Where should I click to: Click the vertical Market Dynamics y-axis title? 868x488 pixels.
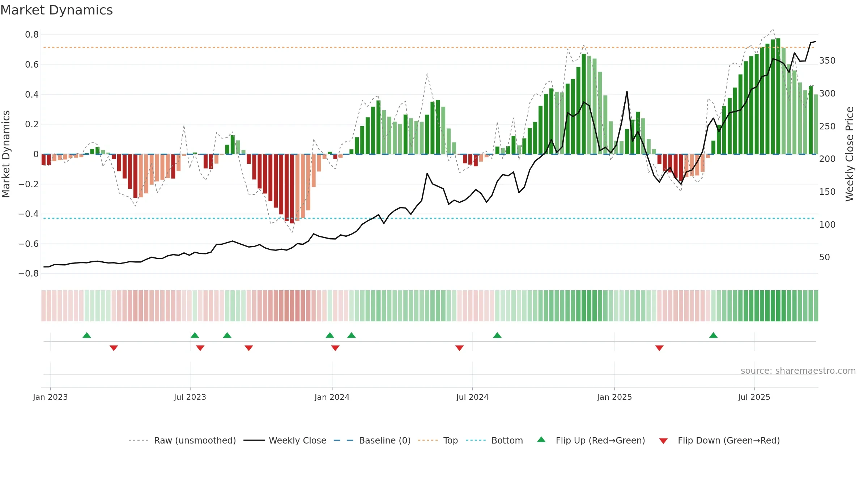pyautogui.click(x=6, y=154)
